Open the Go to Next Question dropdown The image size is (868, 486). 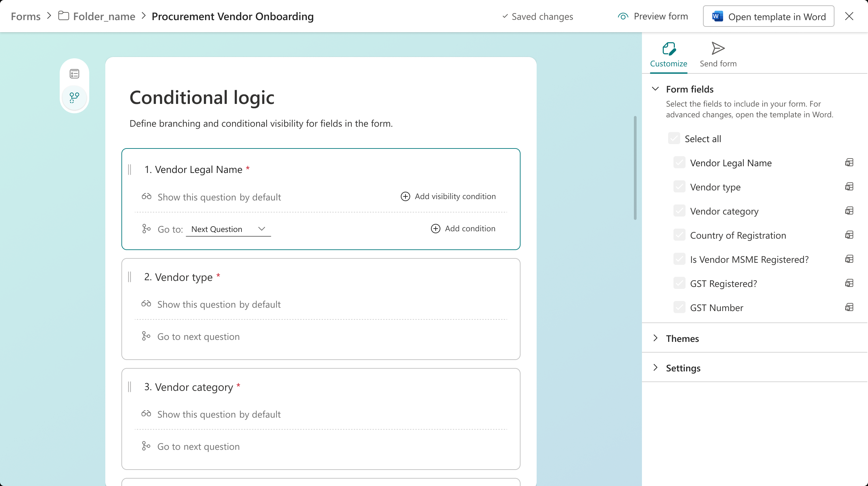[x=228, y=229]
